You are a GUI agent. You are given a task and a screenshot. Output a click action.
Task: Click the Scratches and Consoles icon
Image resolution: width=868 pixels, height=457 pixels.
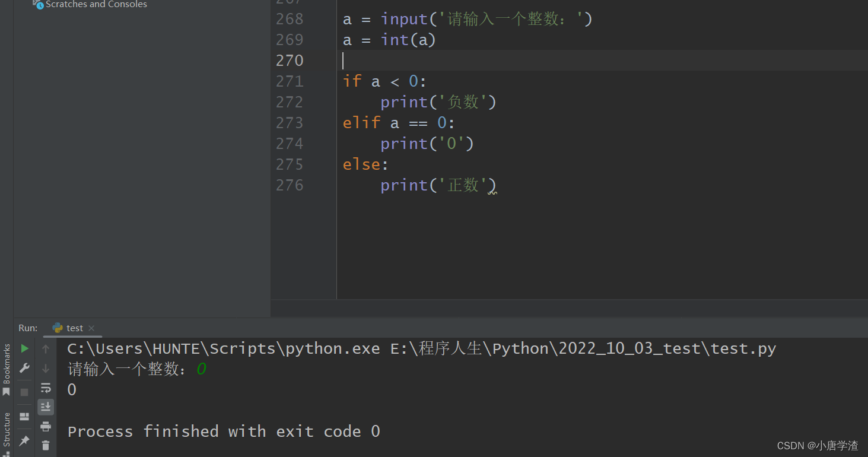pos(39,4)
